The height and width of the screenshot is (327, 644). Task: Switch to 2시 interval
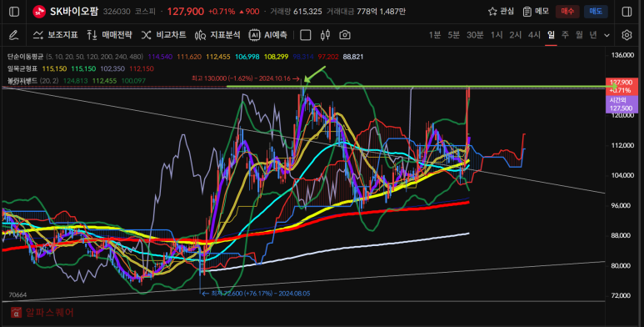pyautogui.click(x=516, y=35)
